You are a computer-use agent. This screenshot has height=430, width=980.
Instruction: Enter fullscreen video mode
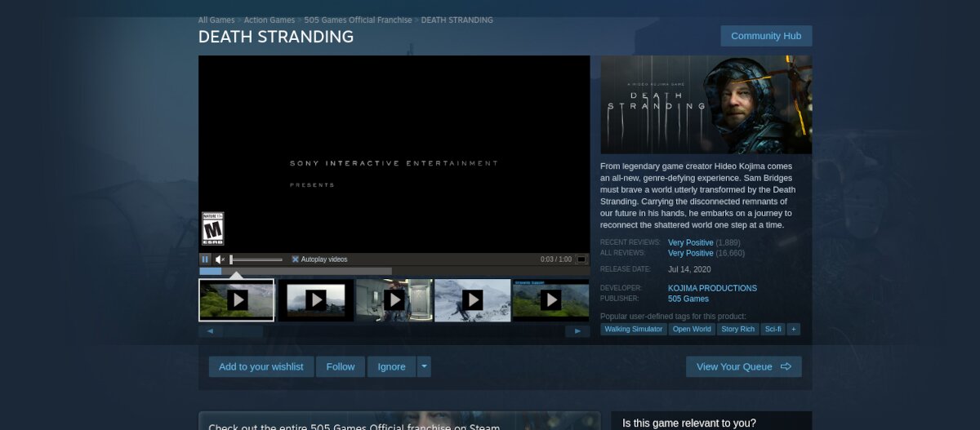pyautogui.click(x=581, y=259)
